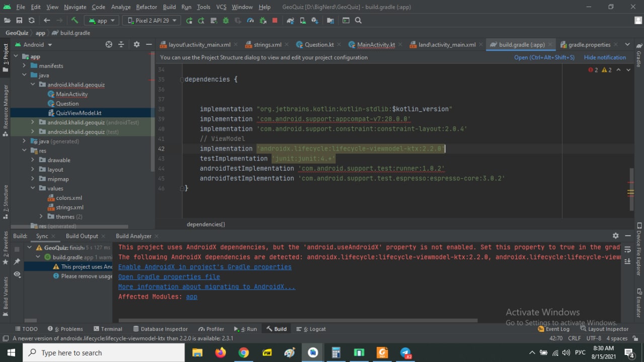Screen dimensions: 644x362
Task: Click the locate target icon in Project panel
Action: (x=109, y=45)
